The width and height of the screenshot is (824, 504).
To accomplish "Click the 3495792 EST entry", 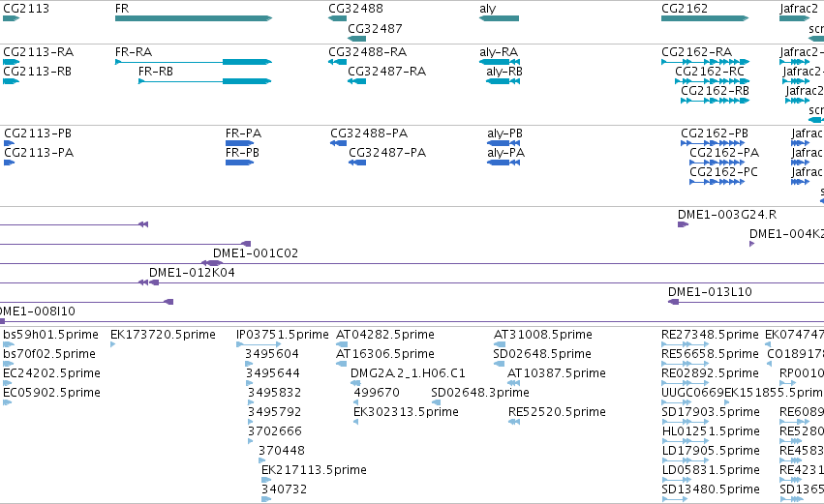I will click(274, 412).
